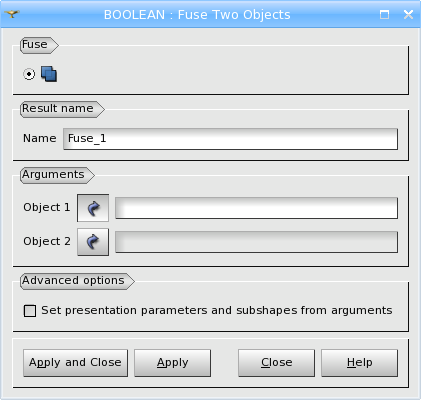Click the Apply button
The width and height of the screenshot is (421, 400).
click(x=172, y=363)
